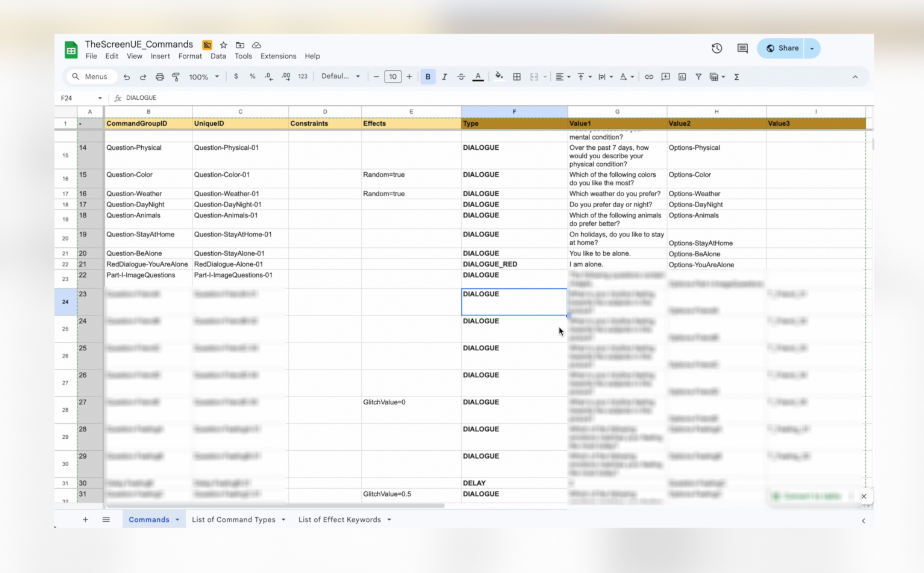Select the Paint format tool
This screenshot has width=924, height=573.
[176, 77]
